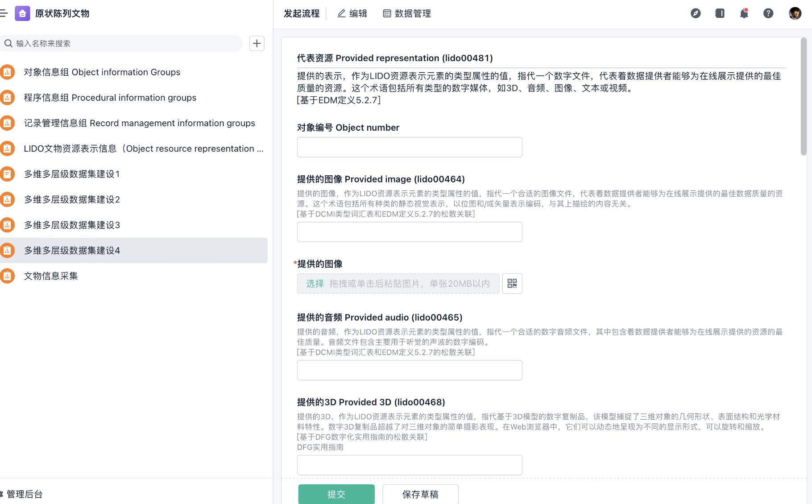
Task: Toggle the hamburger sidebar menu
Action: point(4,13)
